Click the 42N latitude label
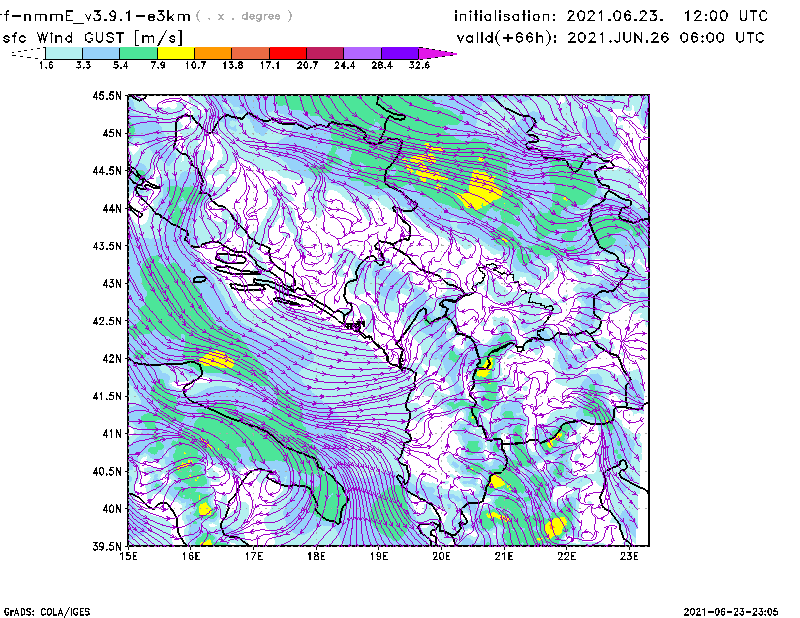Screen dimensions: 800x618 tap(112, 359)
